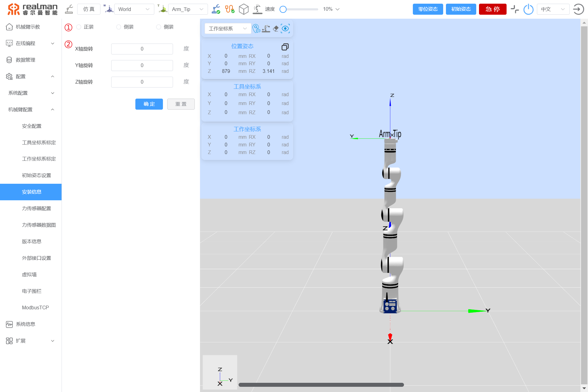Viewport: 588px width, 392px height.
Task: Click the realman logo
Action: tap(32, 9)
